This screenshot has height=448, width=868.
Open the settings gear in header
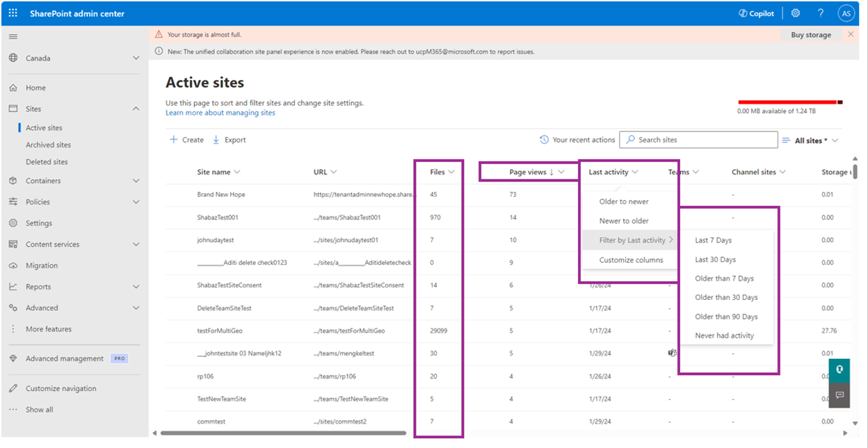796,13
